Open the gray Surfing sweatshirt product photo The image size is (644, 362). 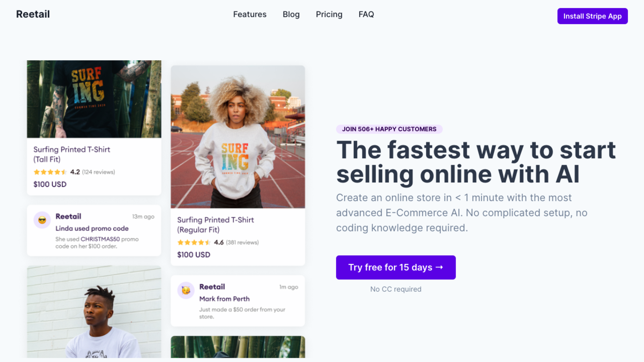coord(238,137)
